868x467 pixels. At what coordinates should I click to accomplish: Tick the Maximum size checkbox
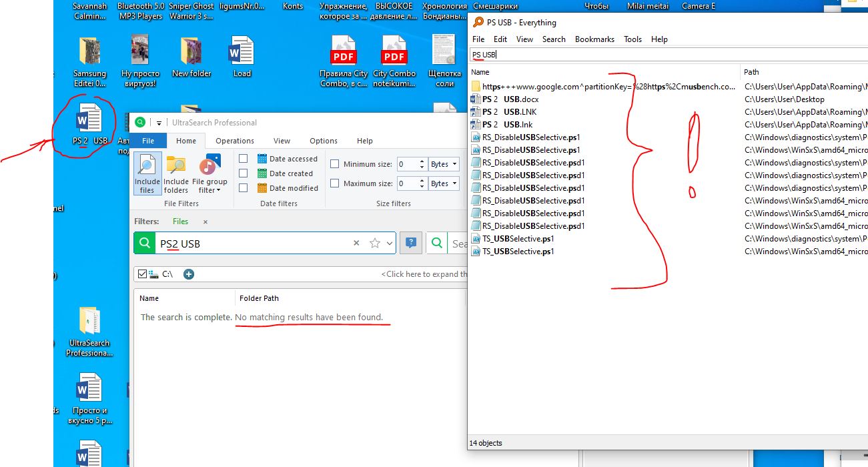[x=335, y=183]
